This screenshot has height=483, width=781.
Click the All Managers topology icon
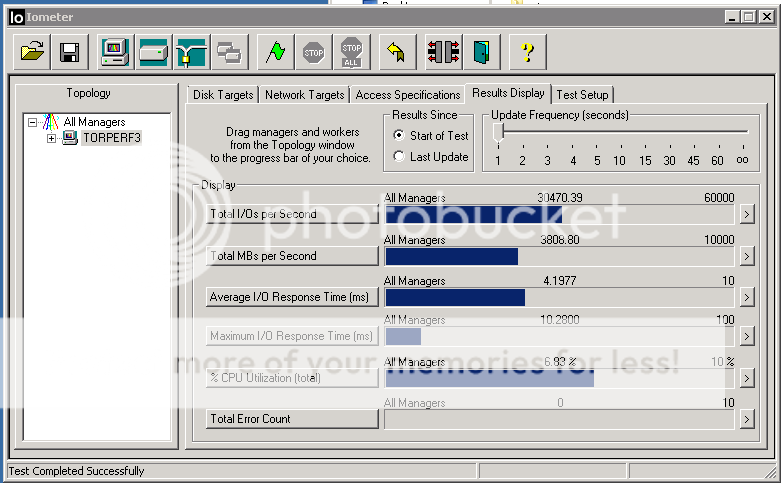click(x=50, y=122)
